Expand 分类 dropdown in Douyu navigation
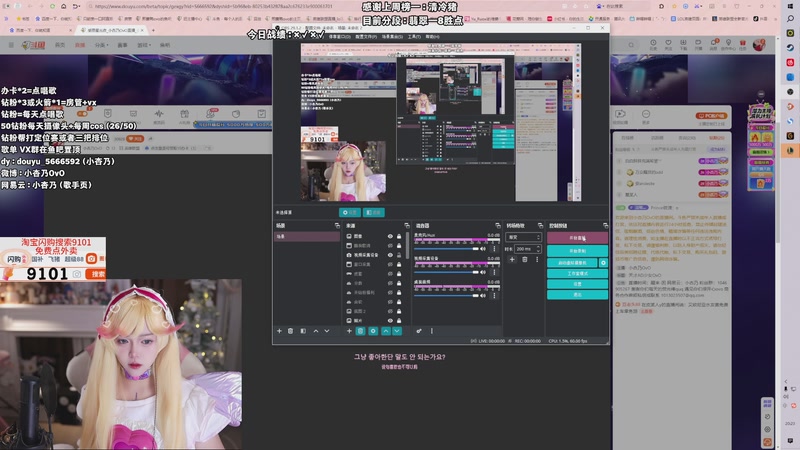Screen dimensions: 800x450 (101, 45)
